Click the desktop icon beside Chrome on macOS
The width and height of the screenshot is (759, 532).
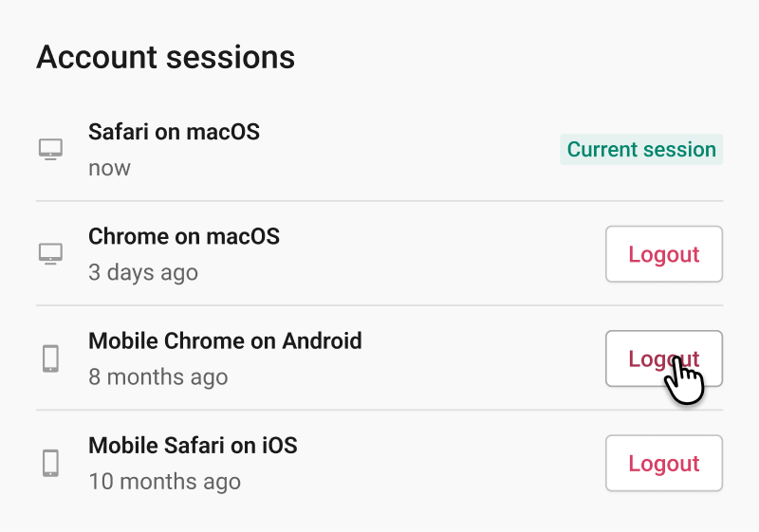(51, 254)
